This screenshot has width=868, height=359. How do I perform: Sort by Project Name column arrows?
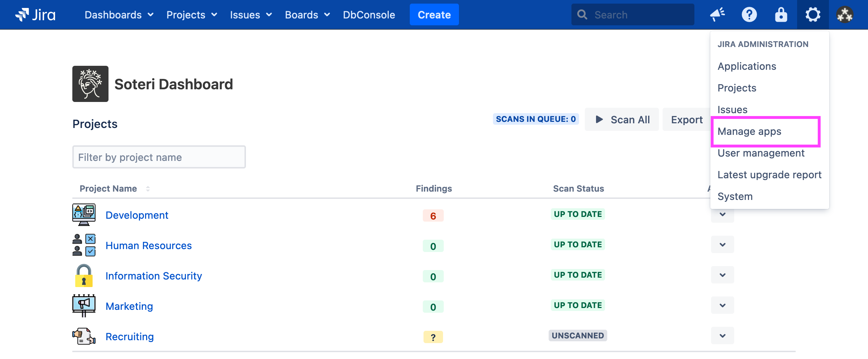point(148,189)
